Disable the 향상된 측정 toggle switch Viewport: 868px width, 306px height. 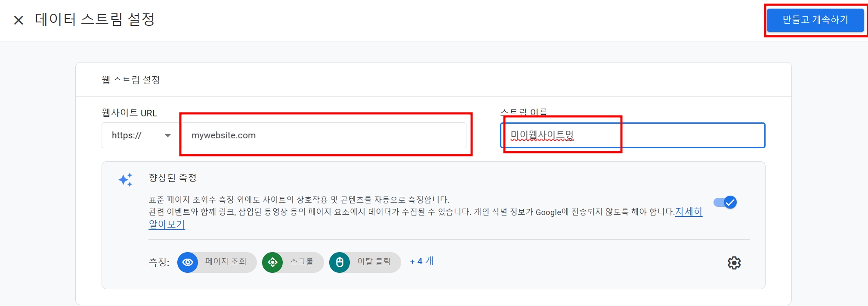tap(725, 202)
